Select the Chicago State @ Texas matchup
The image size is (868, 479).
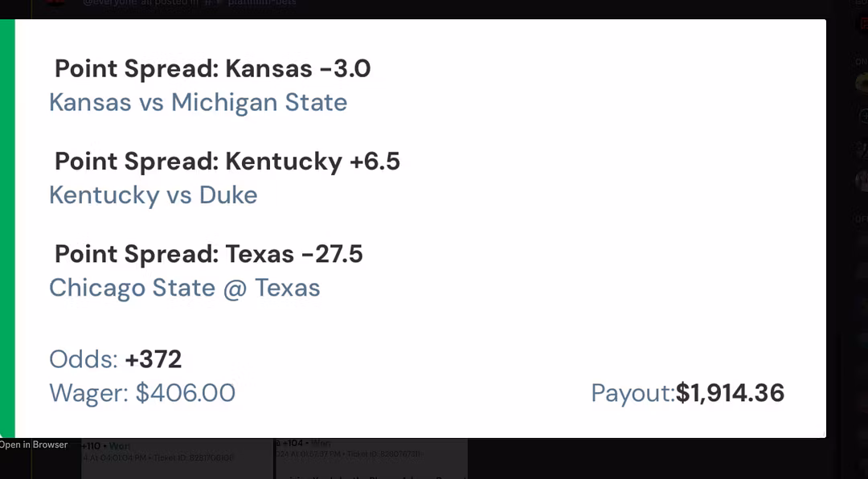[184, 288]
